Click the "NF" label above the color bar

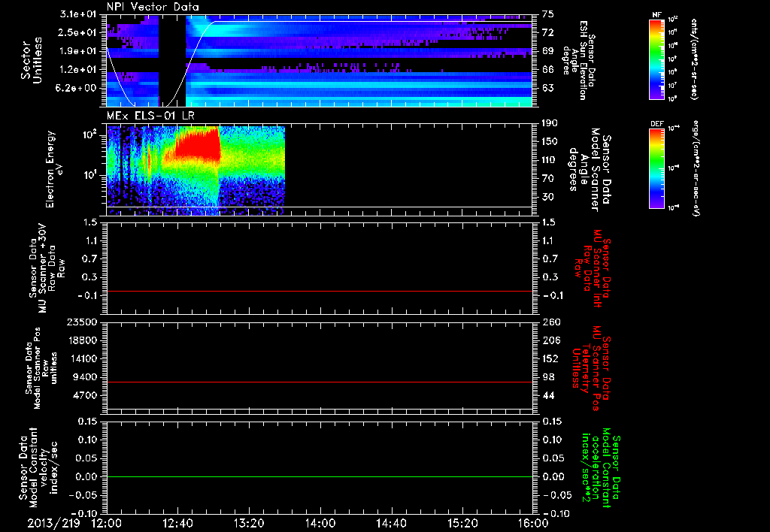click(656, 15)
